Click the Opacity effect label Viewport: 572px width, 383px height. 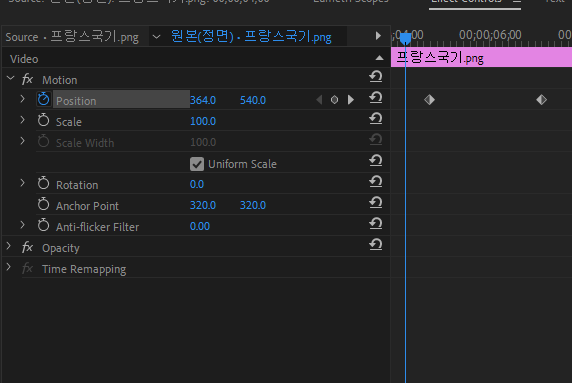61,248
